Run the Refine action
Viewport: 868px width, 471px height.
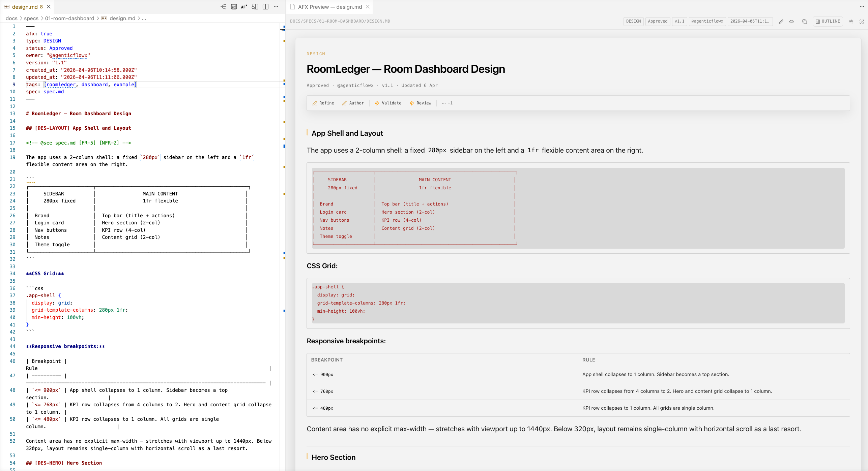[323, 103]
